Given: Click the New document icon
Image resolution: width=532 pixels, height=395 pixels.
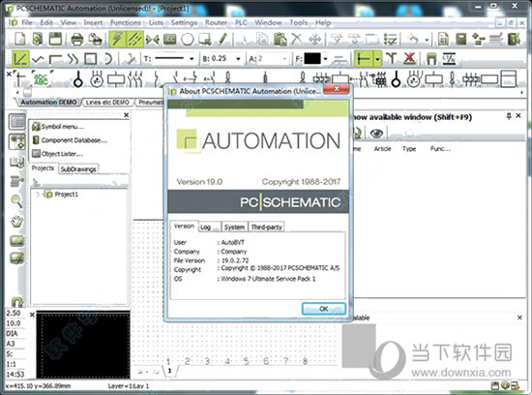Looking at the screenshot, I should pos(19,39).
